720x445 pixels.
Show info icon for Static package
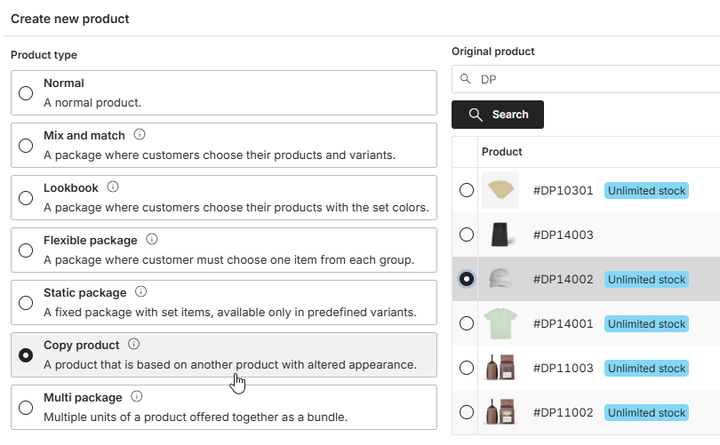pyautogui.click(x=141, y=292)
